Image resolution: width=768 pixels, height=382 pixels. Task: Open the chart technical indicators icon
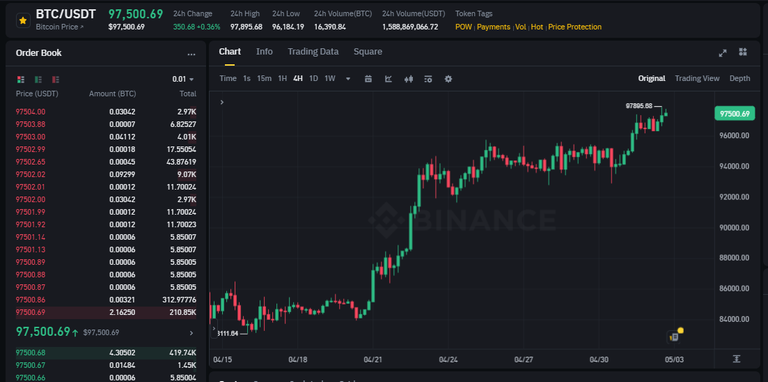[x=388, y=79]
